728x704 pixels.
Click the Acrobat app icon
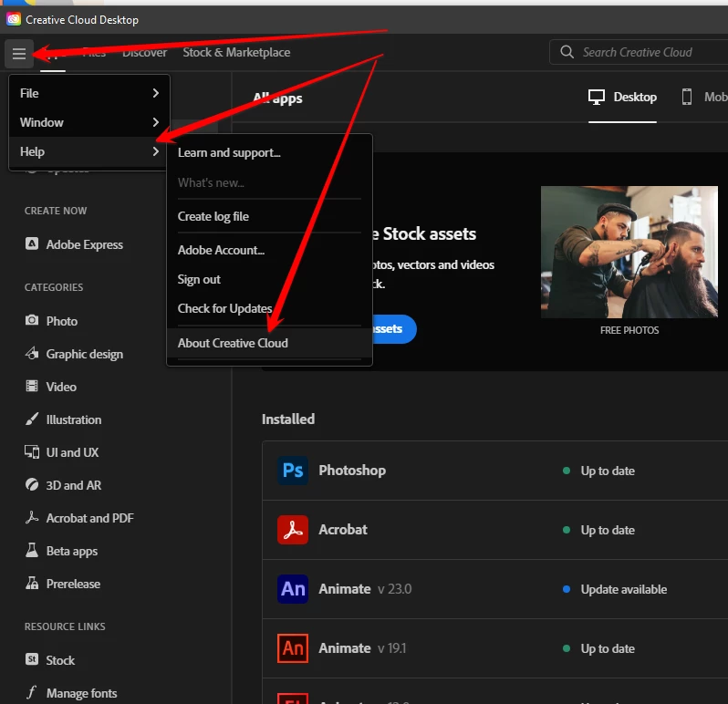click(x=293, y=530)
